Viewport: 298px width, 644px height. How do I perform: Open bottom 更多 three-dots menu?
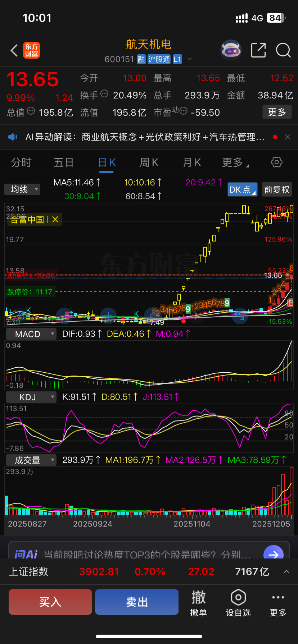pyautogui.click(x=278, y=603)
